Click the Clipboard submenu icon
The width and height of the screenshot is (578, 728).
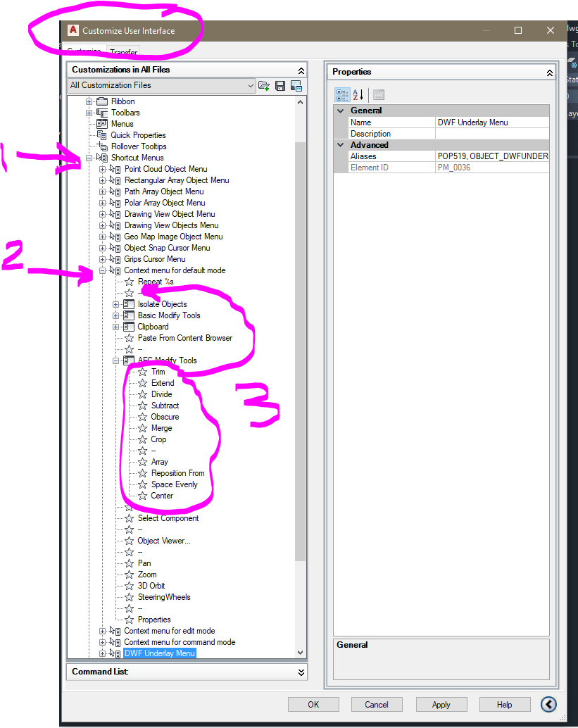pyautogui.click(x=129, y=327)
